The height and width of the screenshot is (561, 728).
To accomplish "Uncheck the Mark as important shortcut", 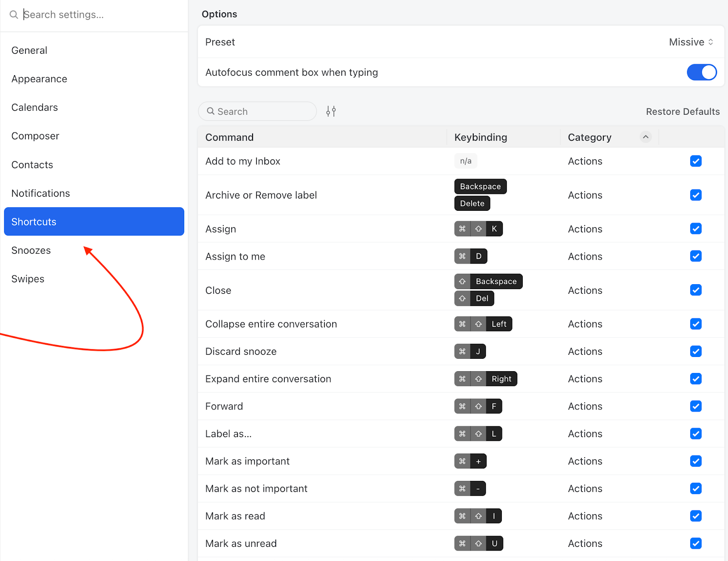I will 696,461.
